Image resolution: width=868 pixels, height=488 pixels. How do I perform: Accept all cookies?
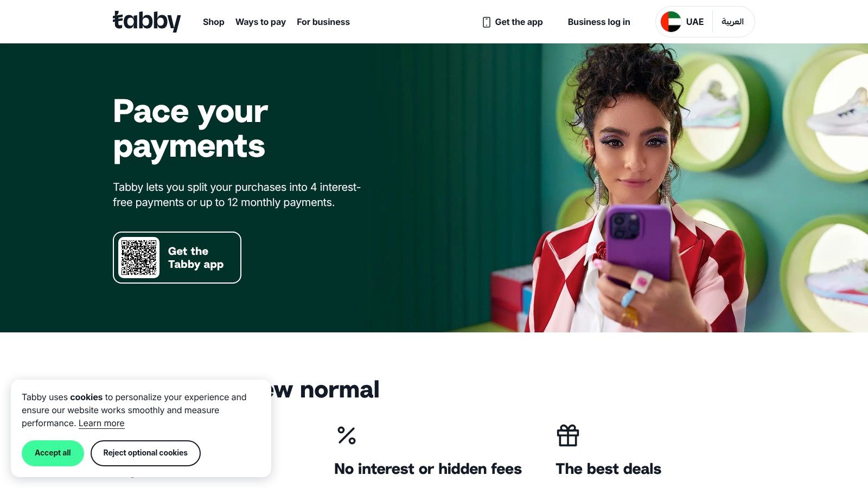53,453
